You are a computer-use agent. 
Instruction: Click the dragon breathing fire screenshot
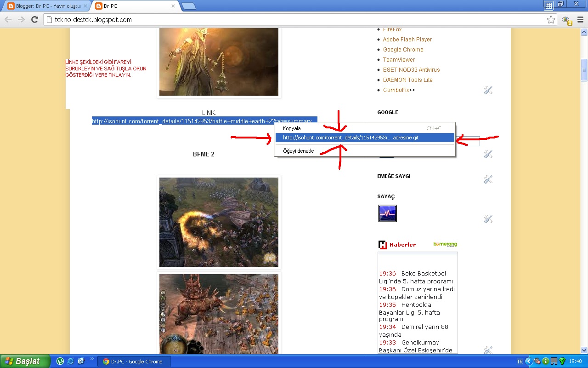219,222
